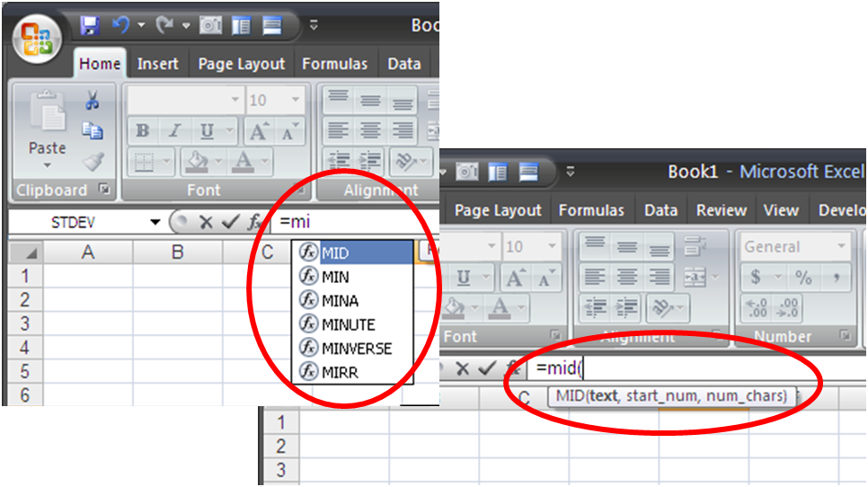The image size is (868, 487).
Task: Toggle Underline in right screenshot
Action: point(464,278)
